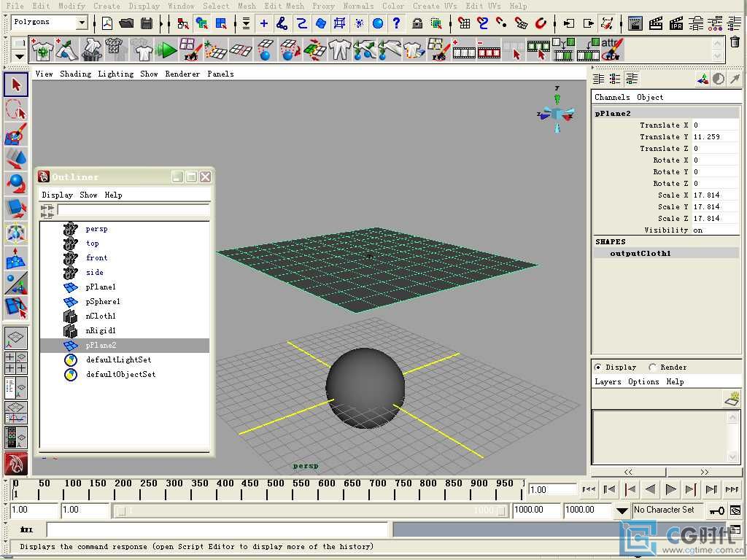Click the question mark help icon

(x=396, y=23)
